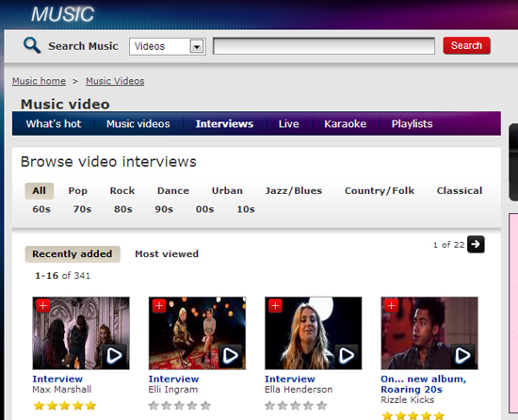
Task: Add Max Marshall interview via red plus icon
Action: pos(43,306)
